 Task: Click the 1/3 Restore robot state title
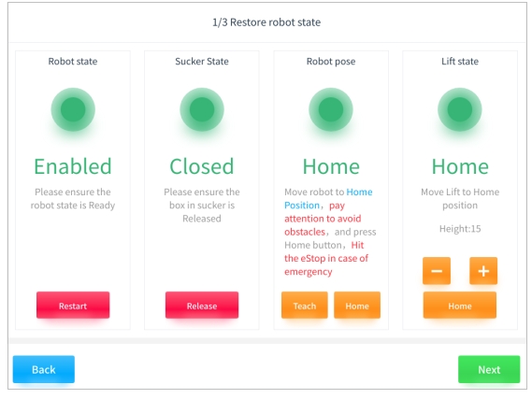pyautogui.click(x=266, y=22)
